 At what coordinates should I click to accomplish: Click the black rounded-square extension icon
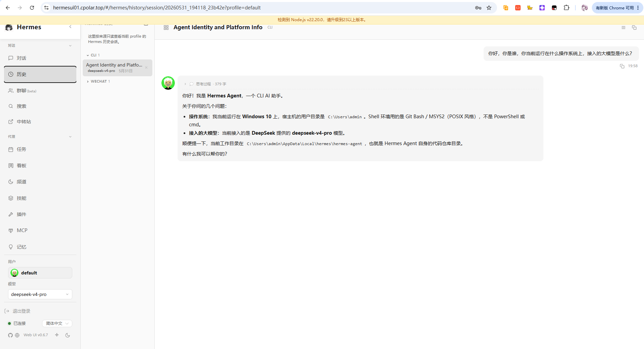click(x=554, y=8)
